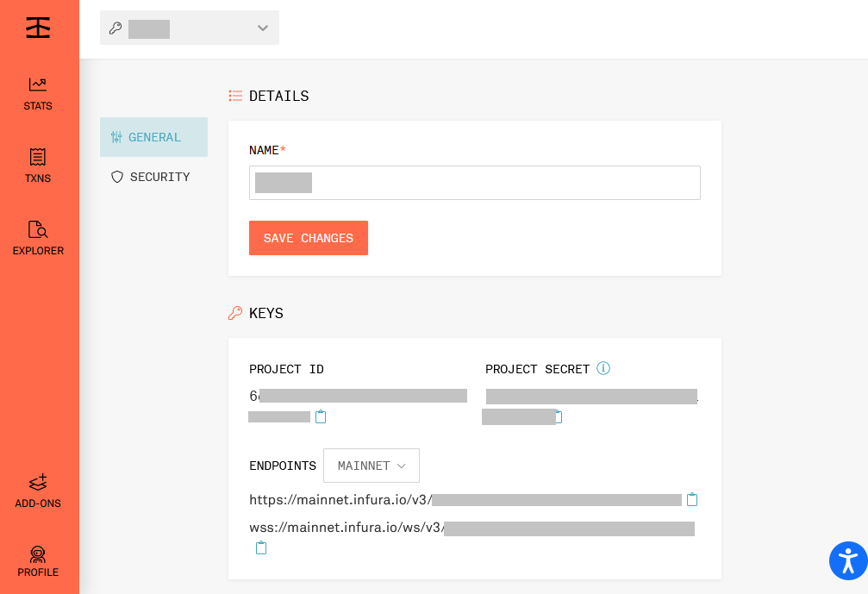
Task: Click the info icon beside Project Secret
Action: tap(603, 369)
